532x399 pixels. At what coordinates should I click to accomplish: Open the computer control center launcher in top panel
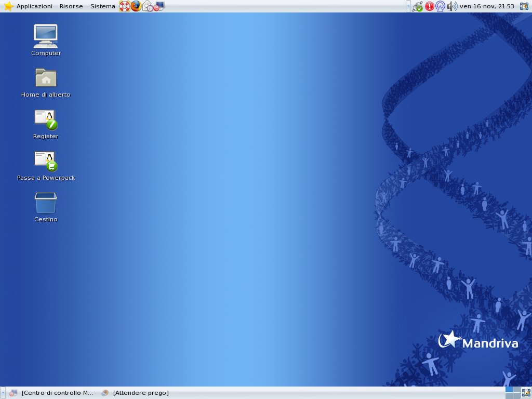coord(159,6)
